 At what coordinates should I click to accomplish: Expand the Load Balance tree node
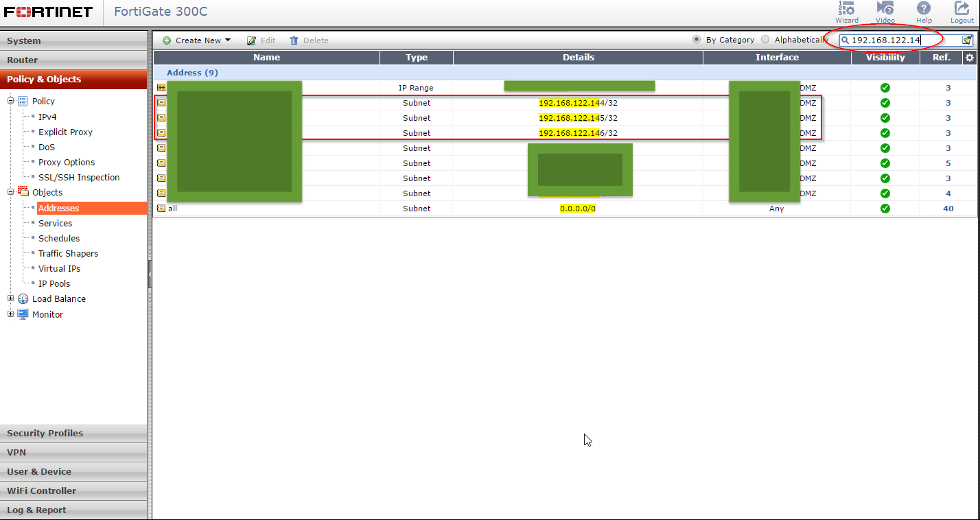(x=11, y=298)
